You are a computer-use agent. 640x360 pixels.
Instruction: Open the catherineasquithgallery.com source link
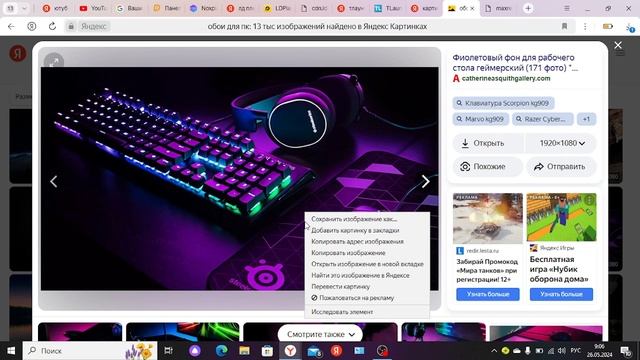[x=506, y=78]
